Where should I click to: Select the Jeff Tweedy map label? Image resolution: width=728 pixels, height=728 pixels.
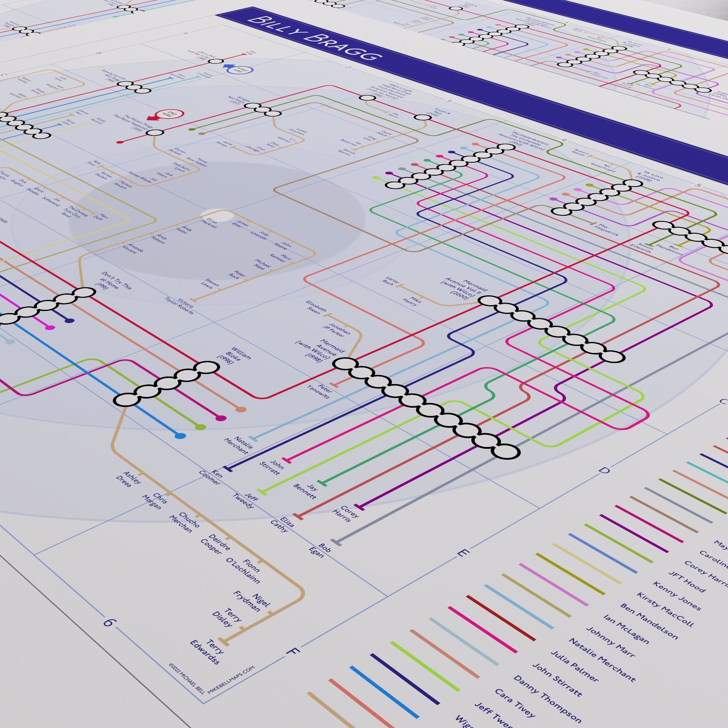click(246, 500)
